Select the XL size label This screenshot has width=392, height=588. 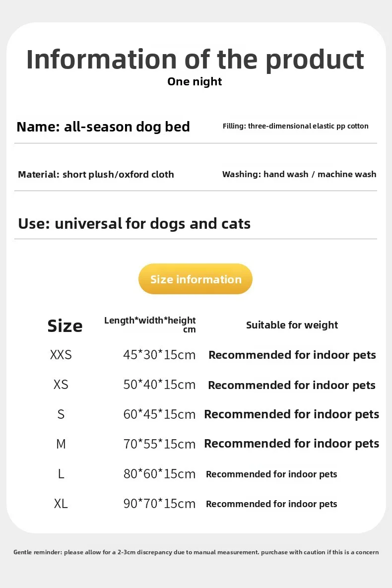[61, 504]
